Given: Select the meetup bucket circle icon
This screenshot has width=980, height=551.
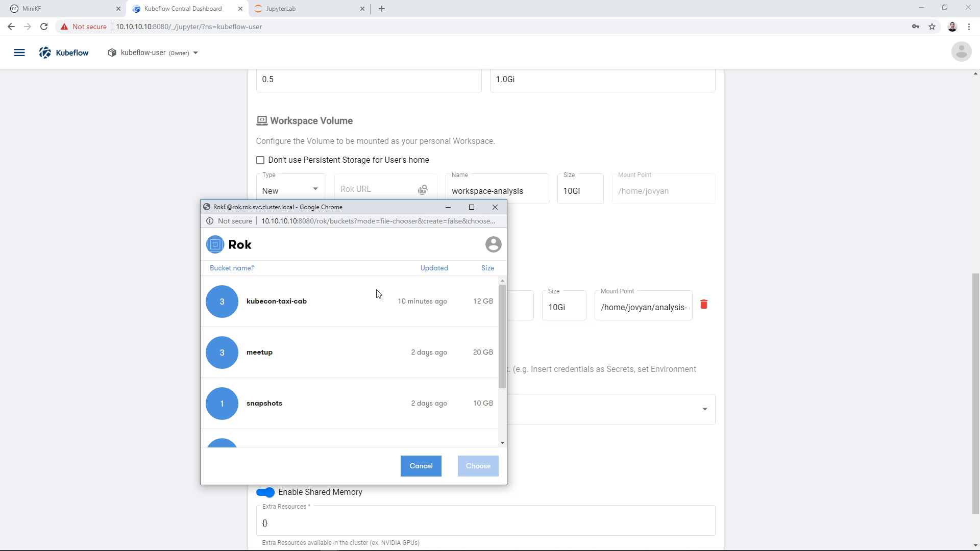Looking at the screenshot, I should click(222, 353).
